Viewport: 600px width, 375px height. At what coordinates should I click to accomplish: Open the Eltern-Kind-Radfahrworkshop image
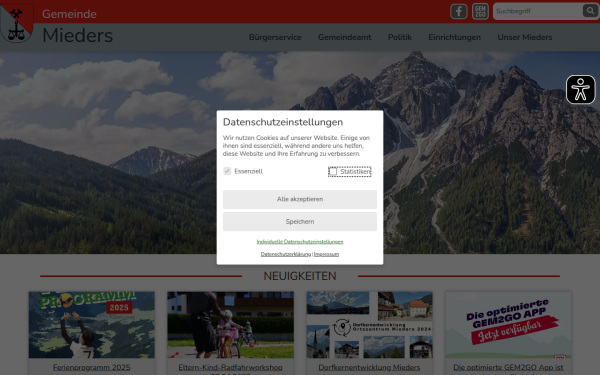tap(230, 325)
